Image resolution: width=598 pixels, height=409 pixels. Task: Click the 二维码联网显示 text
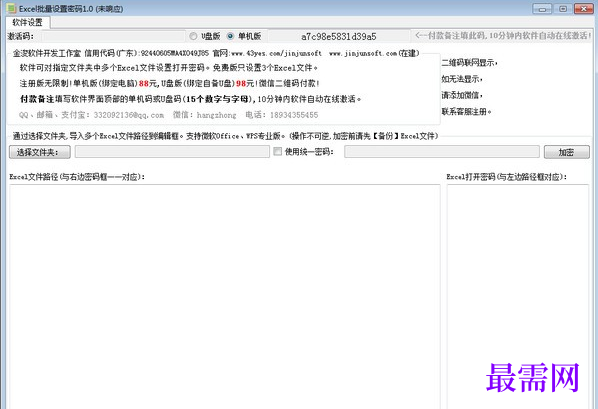469,63
